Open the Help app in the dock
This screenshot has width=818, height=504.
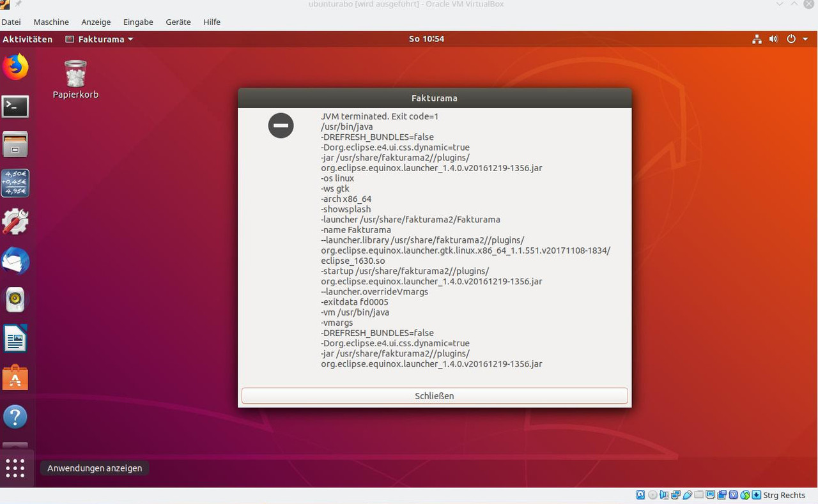click(15, 416)
